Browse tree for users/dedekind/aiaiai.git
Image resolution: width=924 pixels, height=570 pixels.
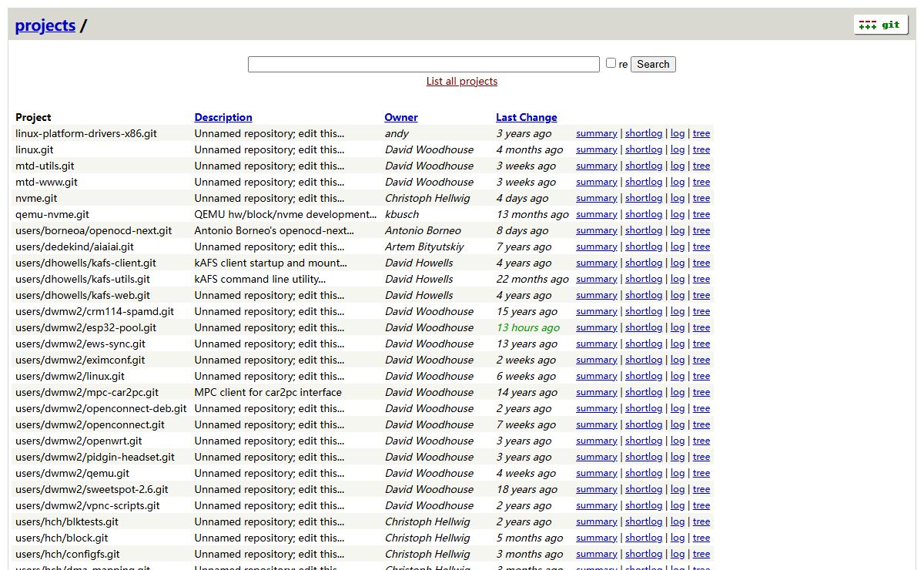[x=701, y=247]
